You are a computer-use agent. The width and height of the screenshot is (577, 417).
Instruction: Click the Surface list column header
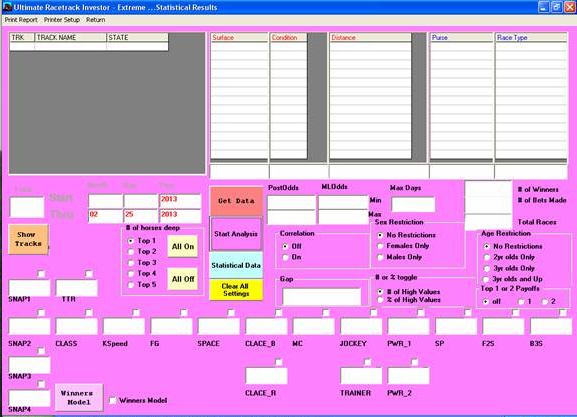tap(239, 38)
